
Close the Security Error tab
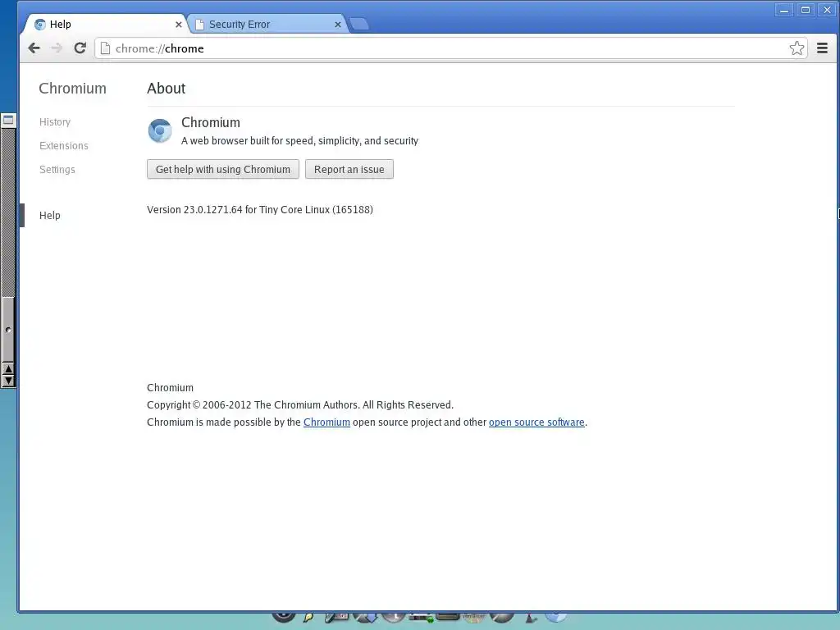click(x=337, y=25)
